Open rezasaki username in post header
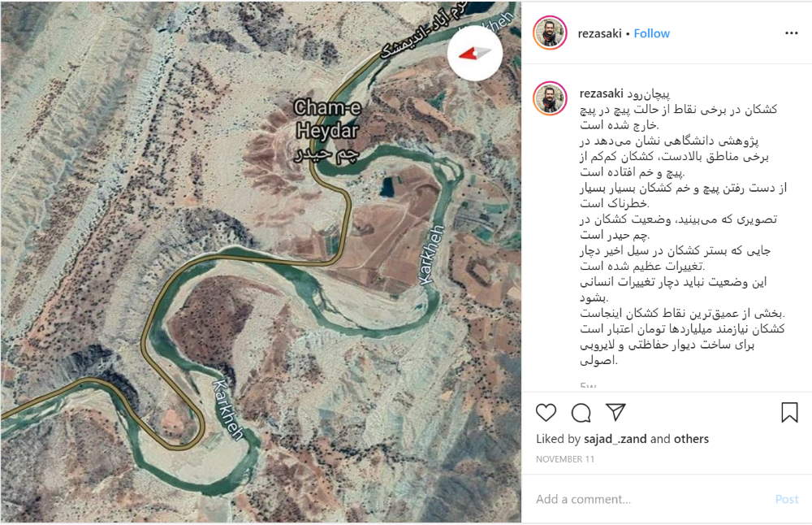 tap(600, 33)
